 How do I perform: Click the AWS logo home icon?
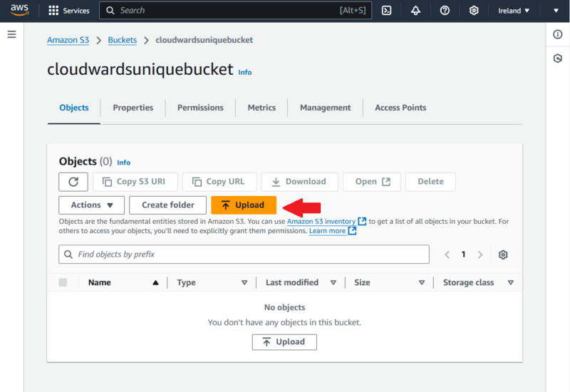(20, 10)
